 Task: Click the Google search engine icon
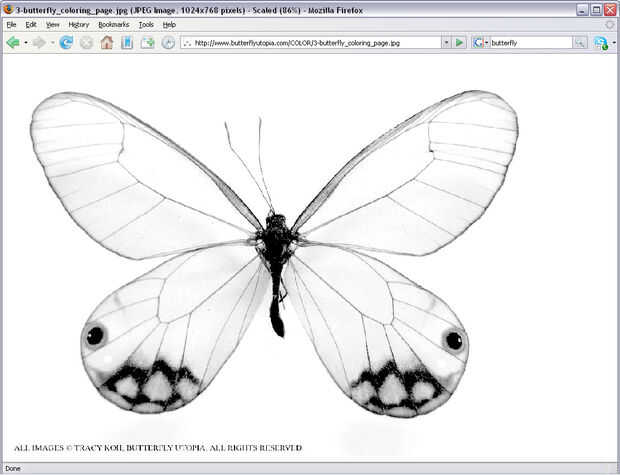click(x=478, y=43)
